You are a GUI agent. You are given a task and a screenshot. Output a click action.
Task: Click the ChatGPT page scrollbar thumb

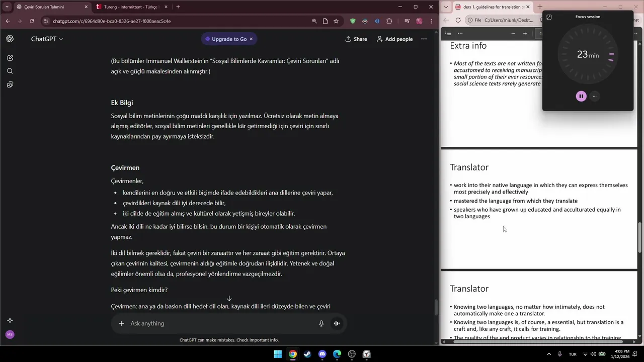[436, 307]
